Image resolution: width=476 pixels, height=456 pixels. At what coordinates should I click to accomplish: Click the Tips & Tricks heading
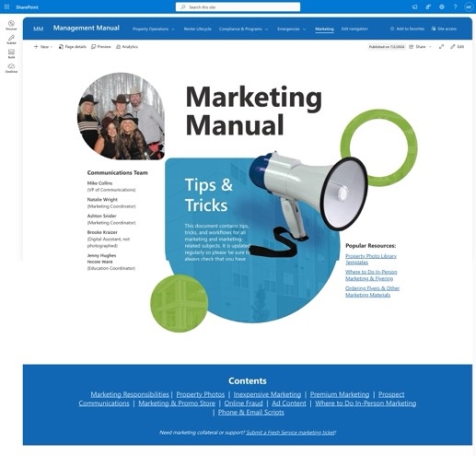pos(209,195)
